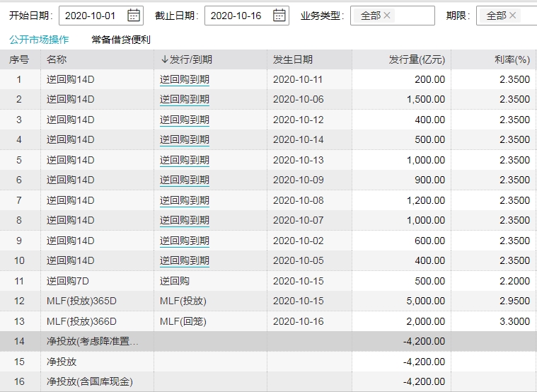Open the 期限 dropdown box
This screenshot has width=537, height=392.
(507, 16)
